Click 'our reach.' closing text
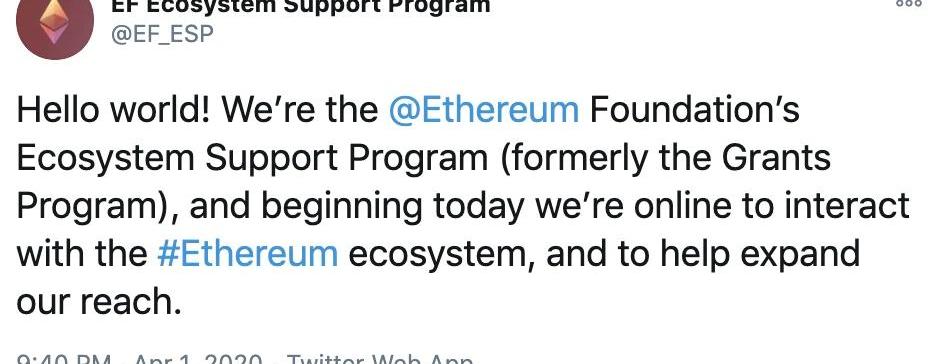Image resolution: width=944 pixels, height=364 pixels. (99, 301)
